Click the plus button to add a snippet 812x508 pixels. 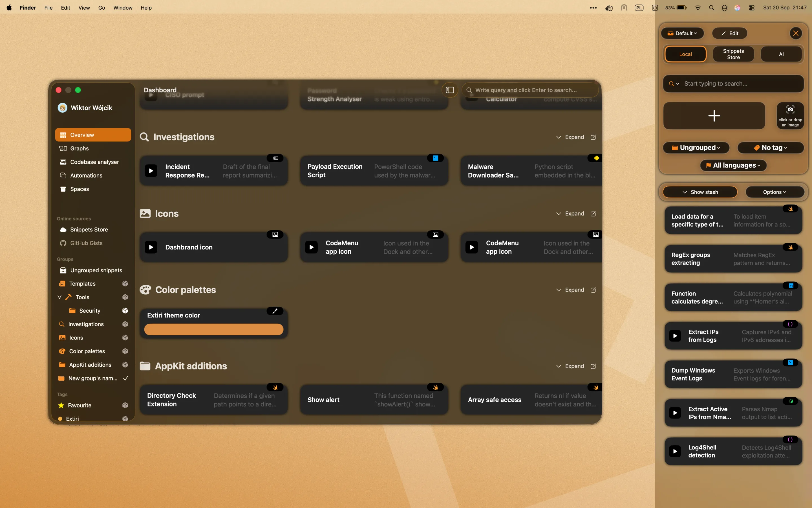pos(714,116)
